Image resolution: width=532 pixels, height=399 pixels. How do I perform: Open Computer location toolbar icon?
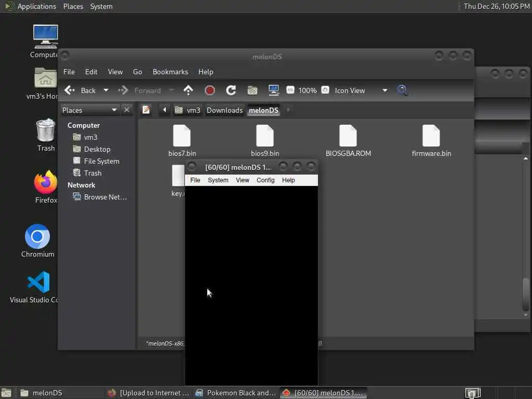(273, 90)
